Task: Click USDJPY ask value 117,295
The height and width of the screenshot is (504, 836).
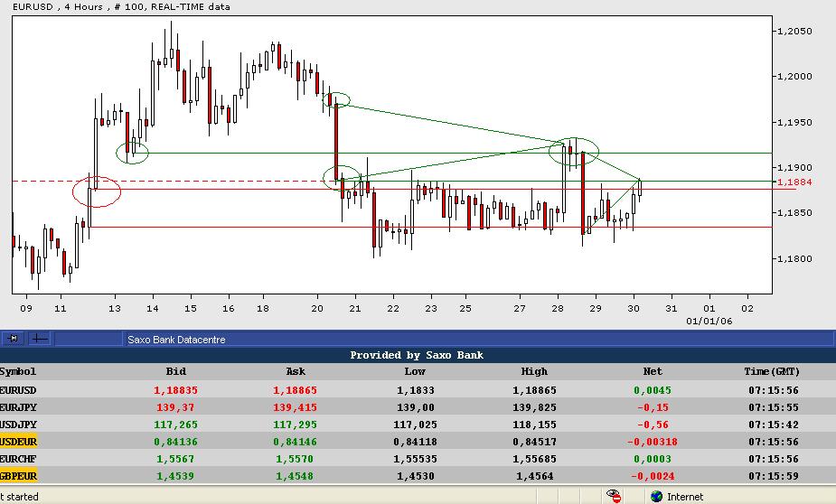Action: [295, 425]
